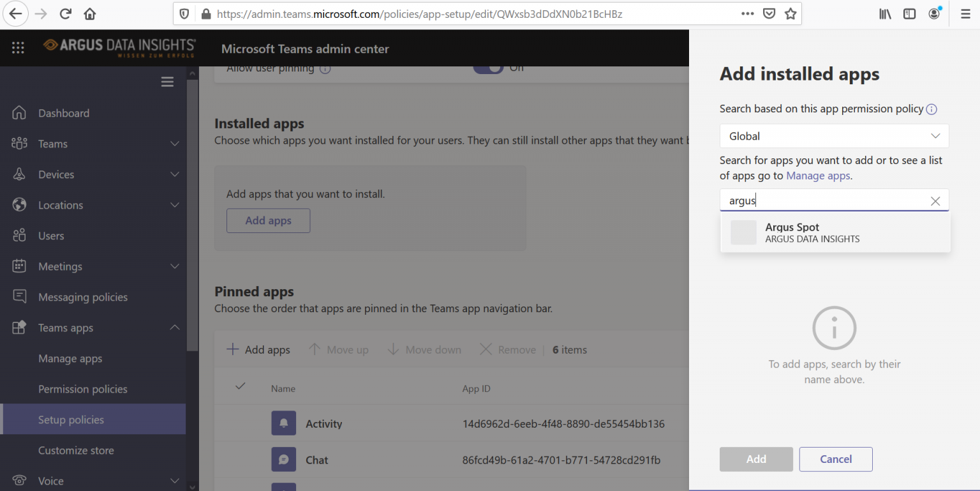Click the Firefox bookmark star icon
980x491 pixels.
[791, 13]
